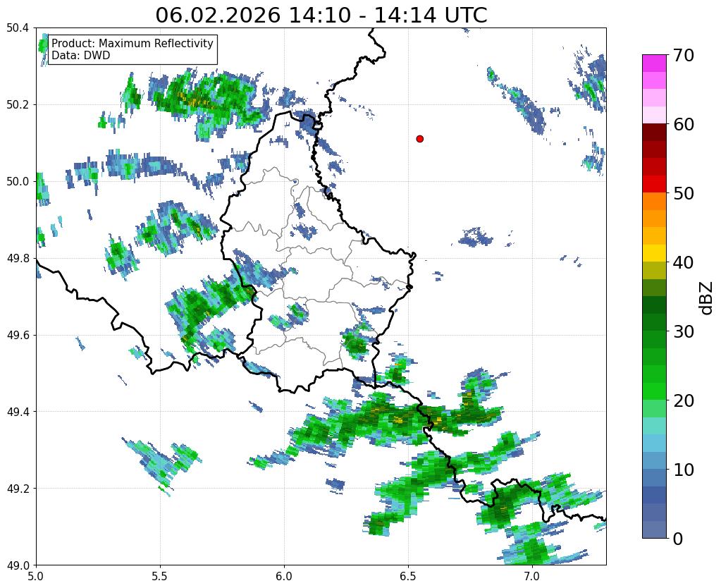Image resolution: width=721 pixels, height=588 pixels.
Task: Click the magenta swatch atop the colorbar
Action: 654,63
